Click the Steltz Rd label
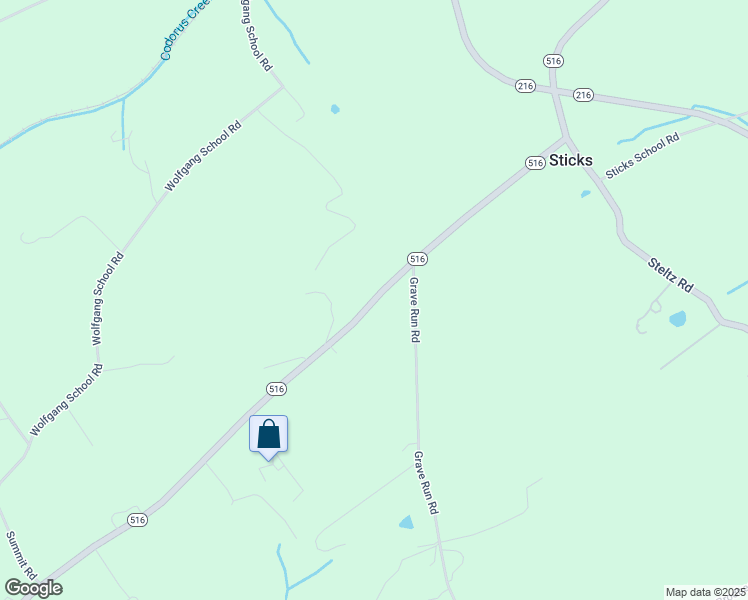 (x=670, y=275)
